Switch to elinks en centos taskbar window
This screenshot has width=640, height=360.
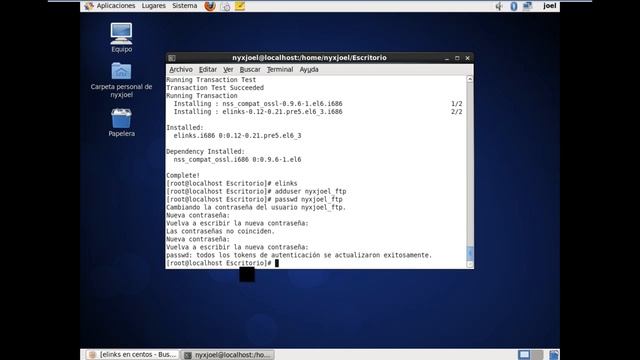coord(133,355)
